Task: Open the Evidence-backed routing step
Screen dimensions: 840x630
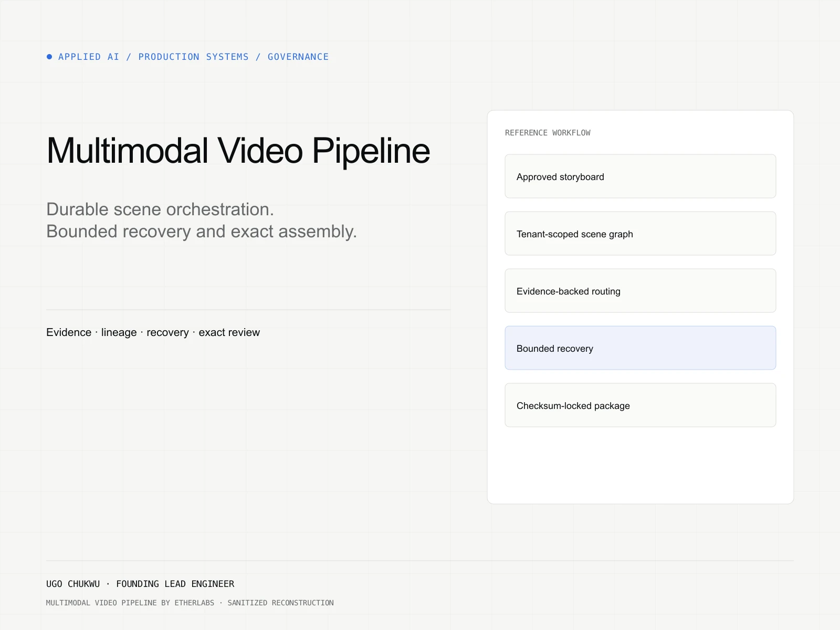Action: point(640,291)
